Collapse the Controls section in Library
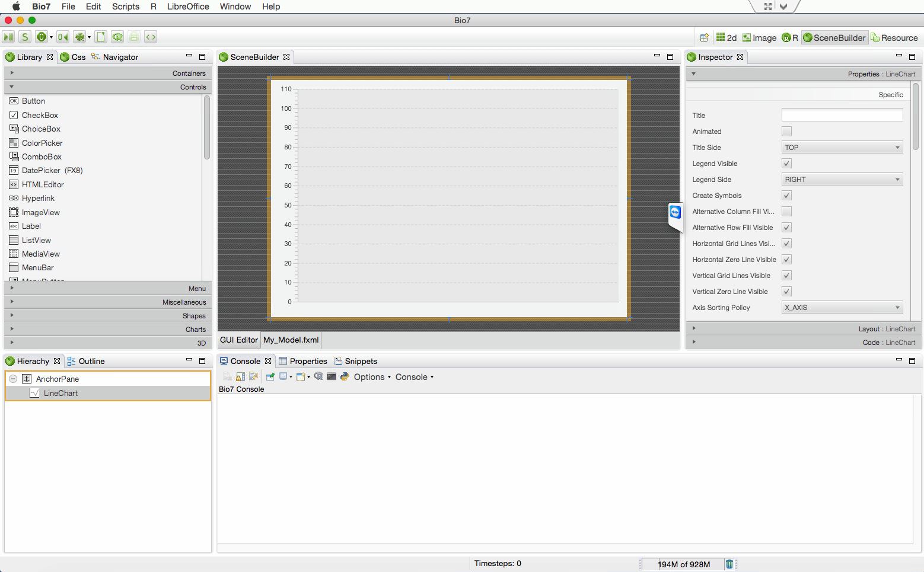This screenshot has width=924, height=572. pos(107,87)
